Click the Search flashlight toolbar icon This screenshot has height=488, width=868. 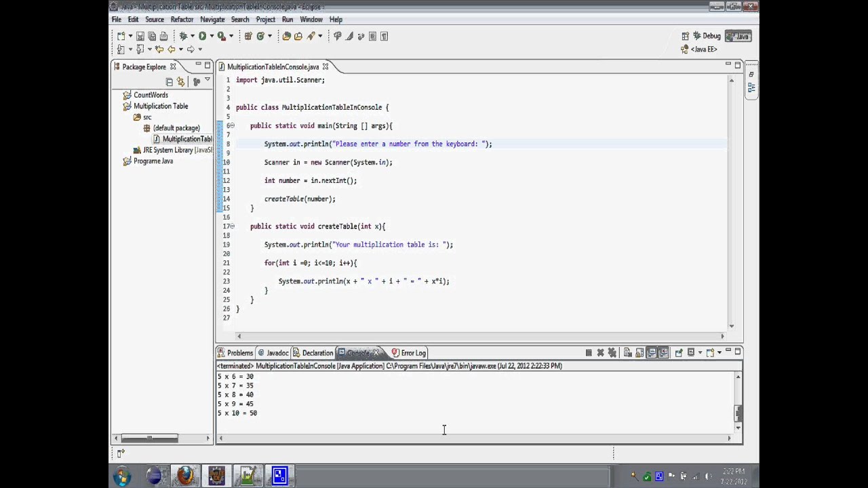pyautogui.click(x=311, y=36)
